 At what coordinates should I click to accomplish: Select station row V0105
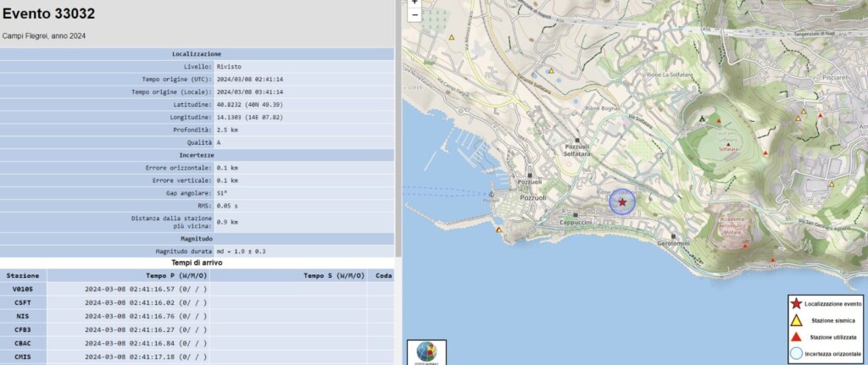point(197,289)
